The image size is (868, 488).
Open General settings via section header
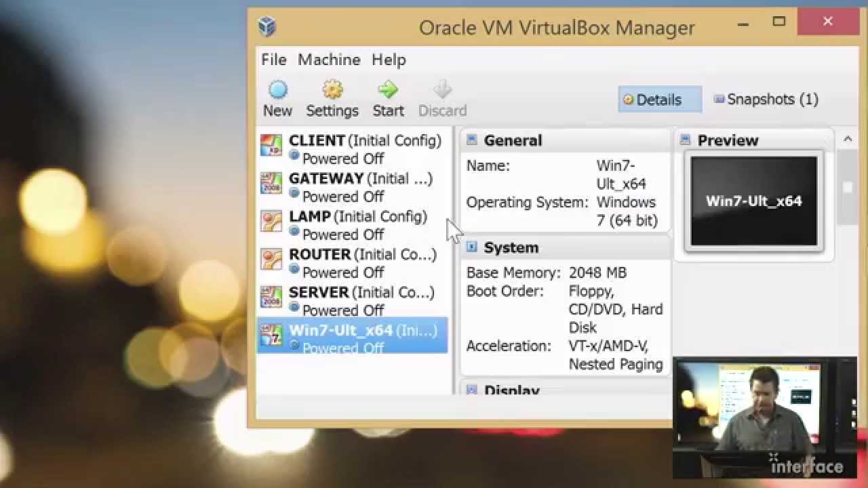coord(513,140)
